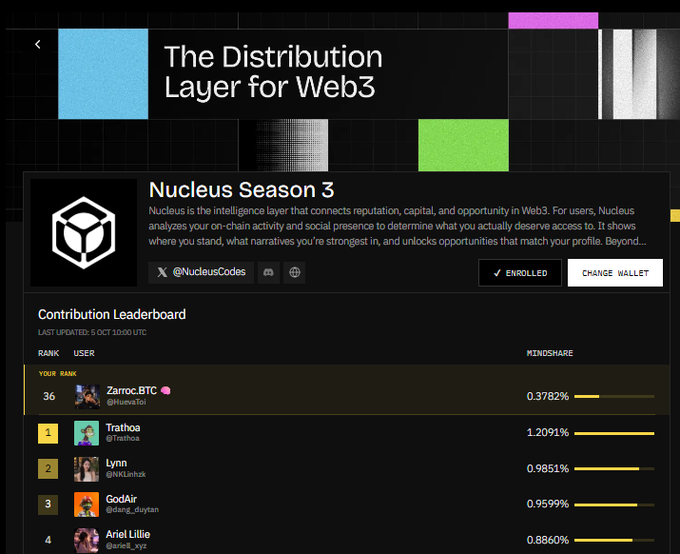Click the Contribution Leaderboard heading
The width and height of the screenshot is (680, 554).
112,314
